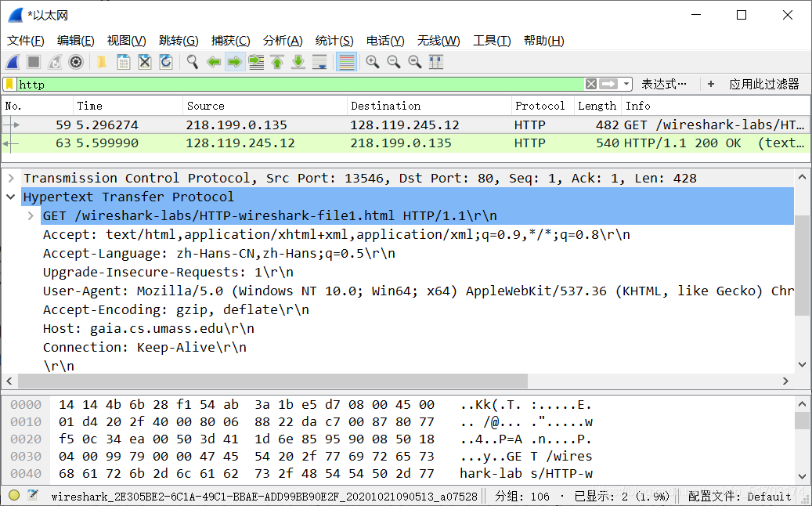Restart the current capture
Image resolution: width=812 pixels, height=506 pixels.
[55, 62]
